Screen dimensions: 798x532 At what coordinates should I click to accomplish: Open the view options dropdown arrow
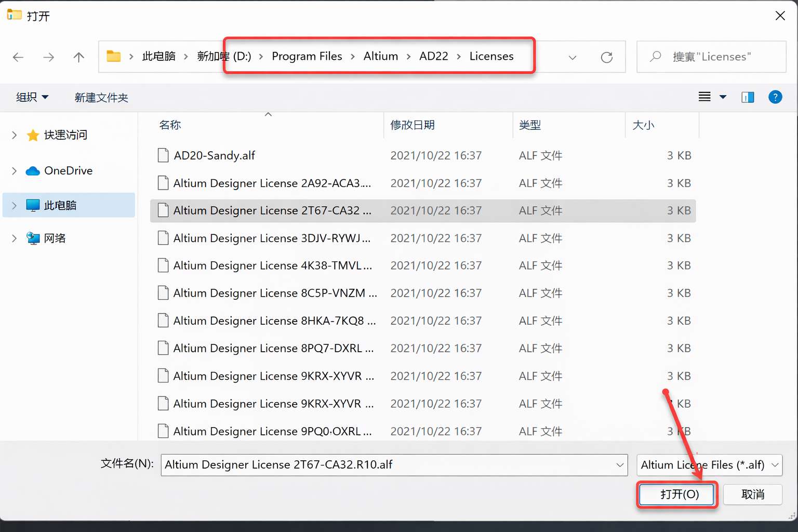coord(723,97)
